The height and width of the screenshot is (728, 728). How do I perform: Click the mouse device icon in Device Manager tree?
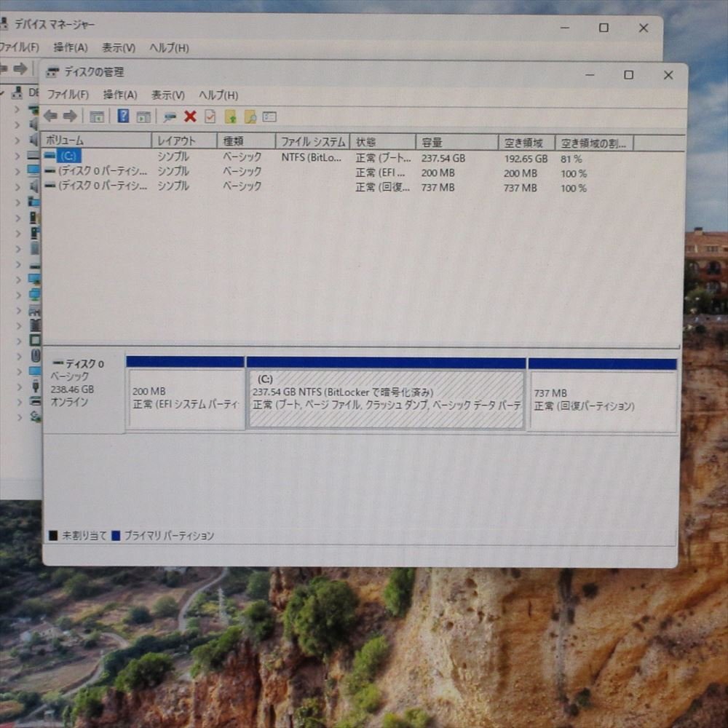pyautogui.click(x=36, y=356)
